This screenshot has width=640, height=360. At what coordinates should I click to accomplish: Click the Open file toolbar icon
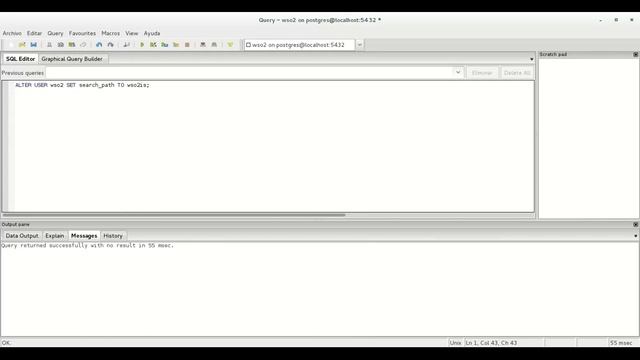coord(22,45)
